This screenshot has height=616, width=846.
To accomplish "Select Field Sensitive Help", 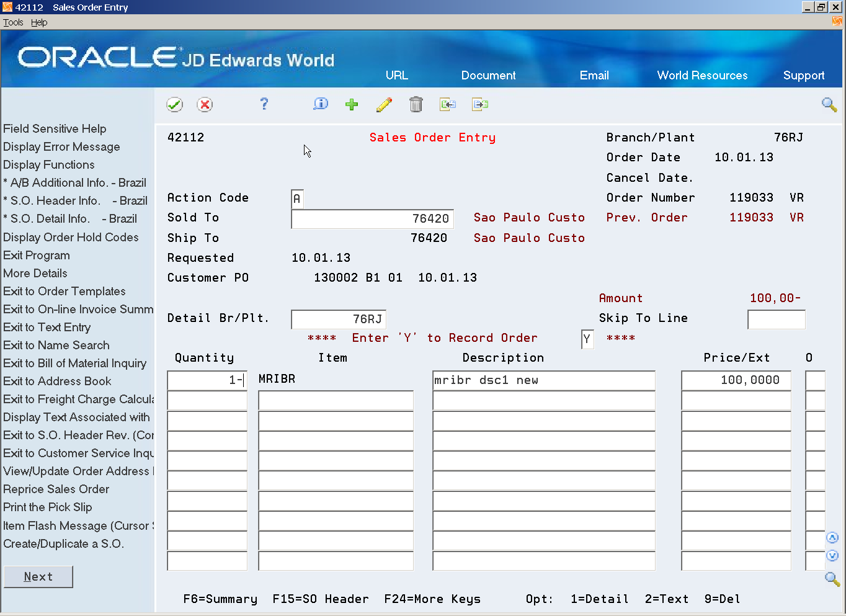I will pyautogui.click(x=55, y=128).
